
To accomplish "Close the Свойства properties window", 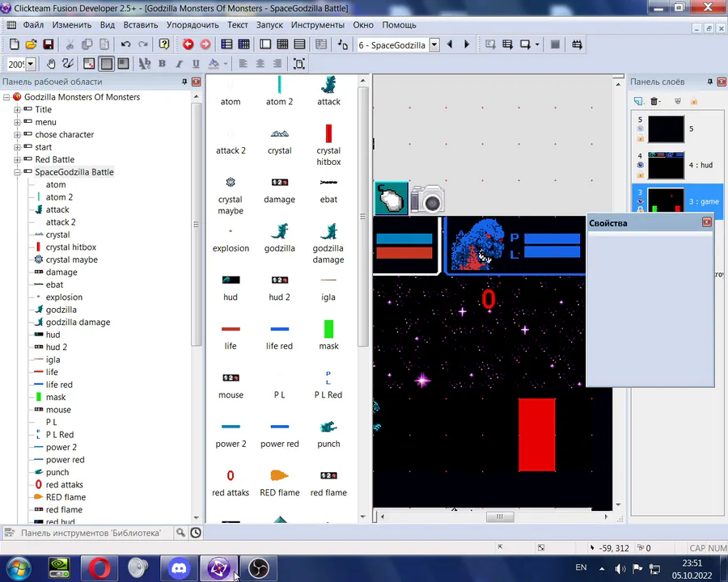I will pyautogui.click(x=707, y=222).
